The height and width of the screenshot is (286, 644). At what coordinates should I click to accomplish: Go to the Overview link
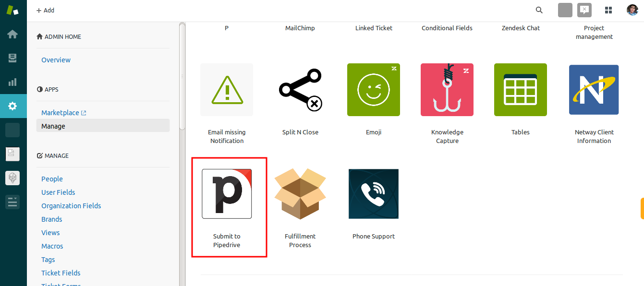(56, 60)
